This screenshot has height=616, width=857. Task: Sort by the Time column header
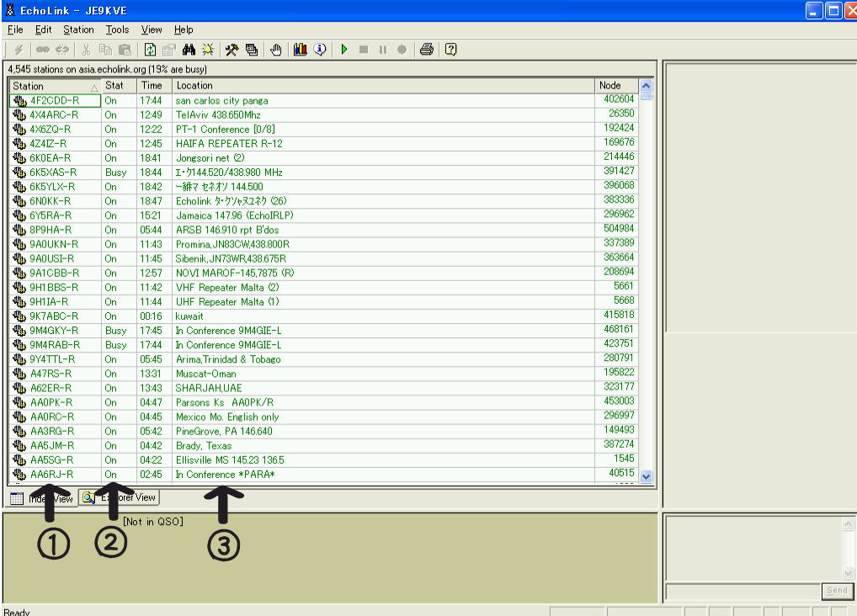tap(155, 86)
